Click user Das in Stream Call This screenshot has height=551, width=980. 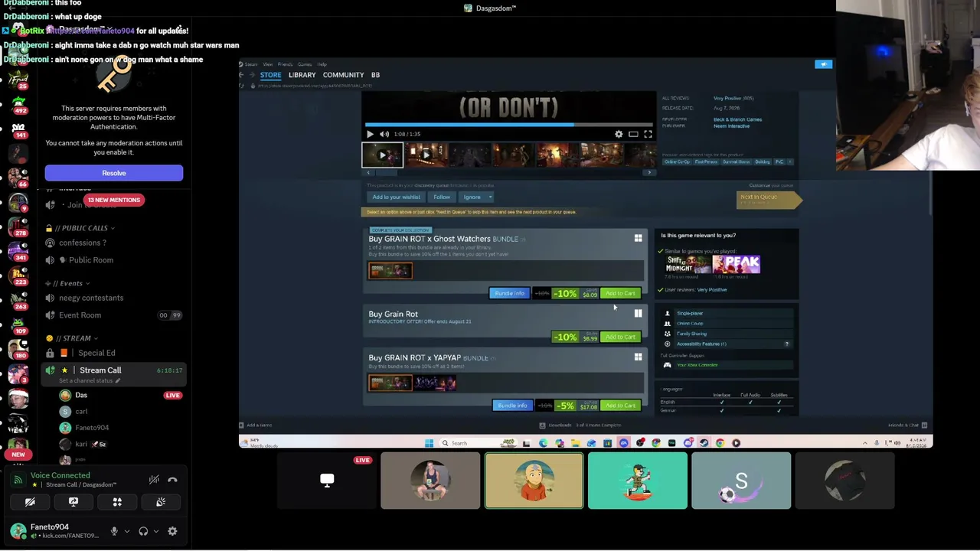[81, 396]
